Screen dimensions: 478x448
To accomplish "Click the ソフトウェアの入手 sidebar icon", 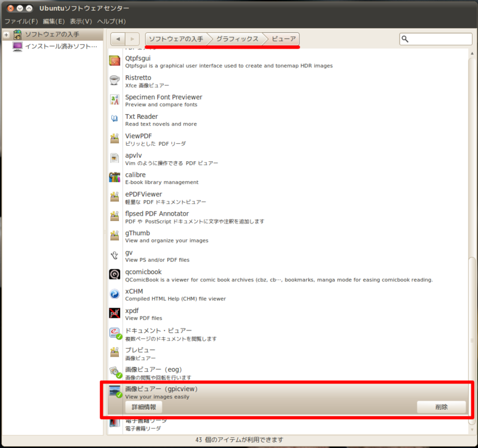I will [17, 35].
